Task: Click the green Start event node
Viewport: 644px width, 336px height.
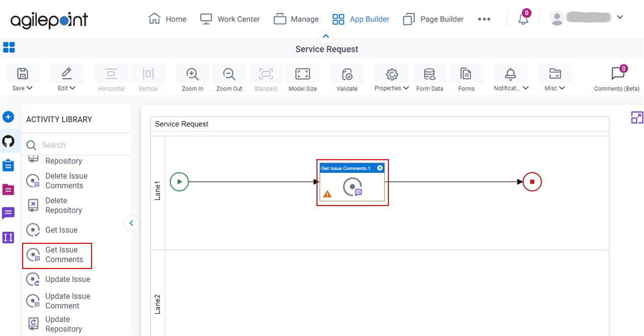Action: point(179,181)
